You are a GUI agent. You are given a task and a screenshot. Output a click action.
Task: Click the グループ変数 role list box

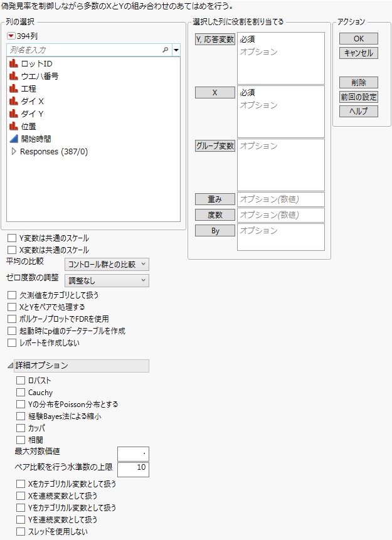click(x=281, y=164)
